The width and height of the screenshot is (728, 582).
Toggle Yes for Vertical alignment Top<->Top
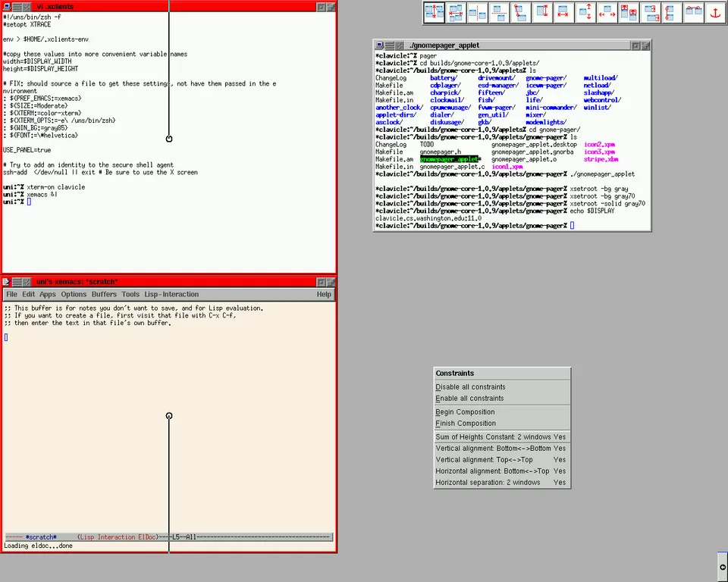point(560,459)
